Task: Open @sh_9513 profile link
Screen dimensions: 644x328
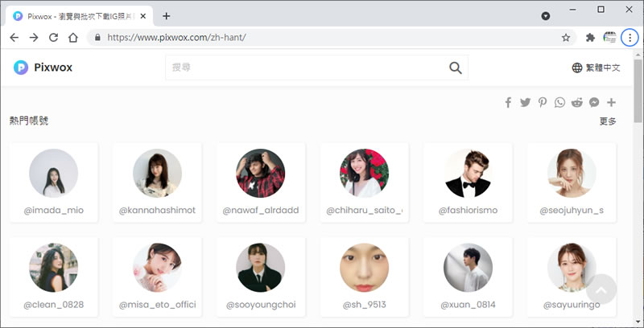Action: click(365, 305)
